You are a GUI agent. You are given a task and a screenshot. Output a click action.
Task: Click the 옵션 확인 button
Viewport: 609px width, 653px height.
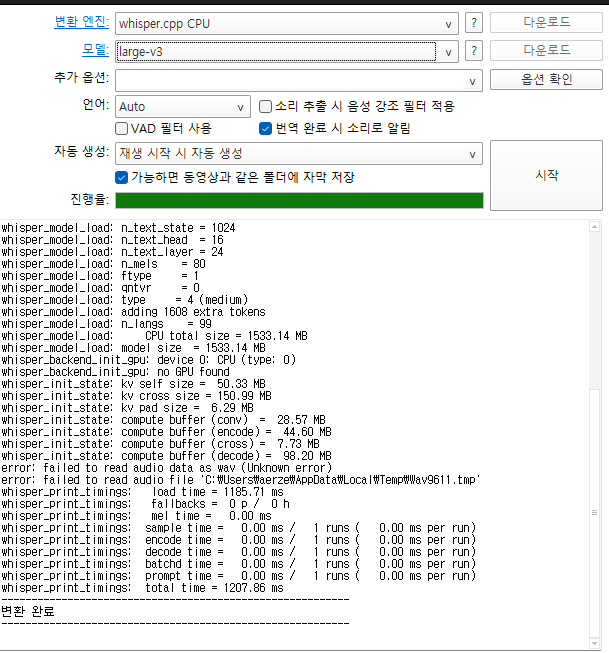click(x=546, y=79)
